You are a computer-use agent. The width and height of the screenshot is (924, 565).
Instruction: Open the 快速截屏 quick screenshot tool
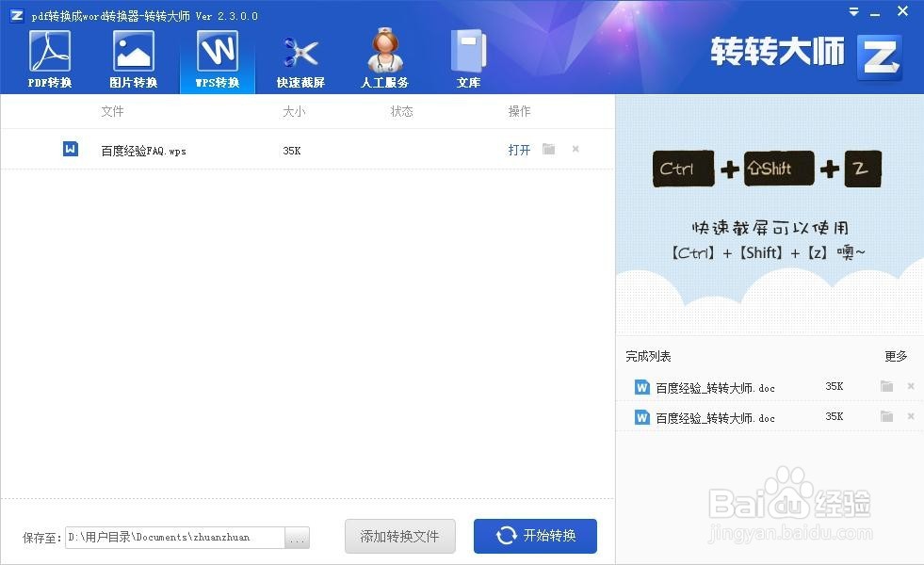300,55
